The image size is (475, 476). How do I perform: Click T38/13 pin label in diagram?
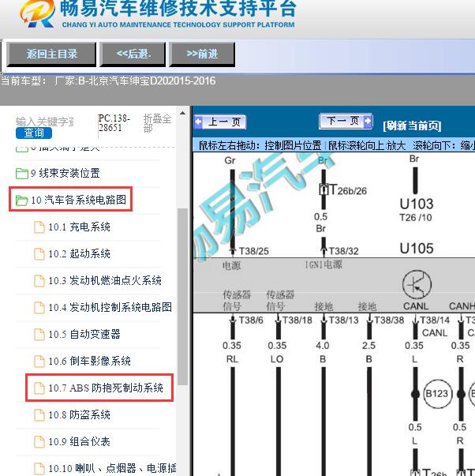pos(343,320)
